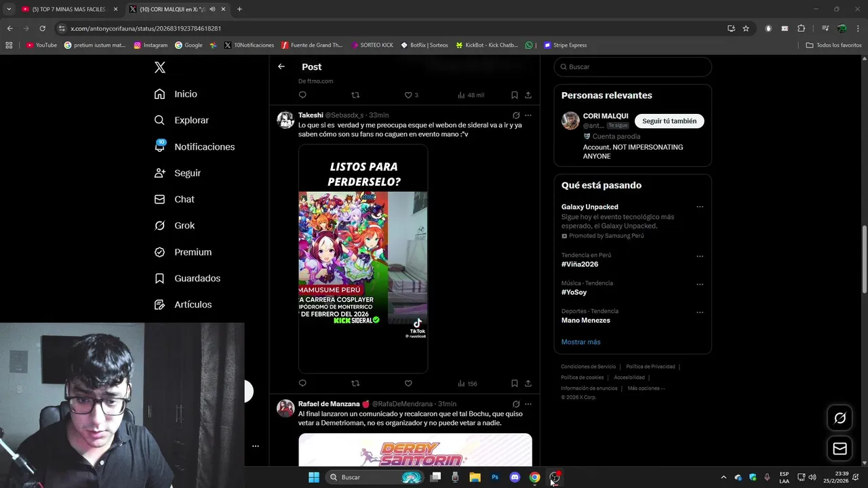868x488 pixels.
Task: Click Grok icon on Takeshi's reply
Action: [x=516, y=115]
